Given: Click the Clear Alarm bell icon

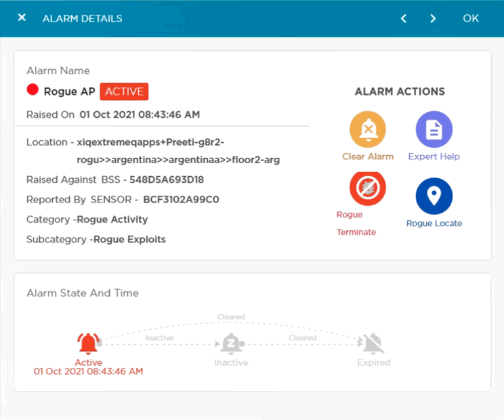Looking at the screenshot, I should pyautogui.click(x=368, y=129).
